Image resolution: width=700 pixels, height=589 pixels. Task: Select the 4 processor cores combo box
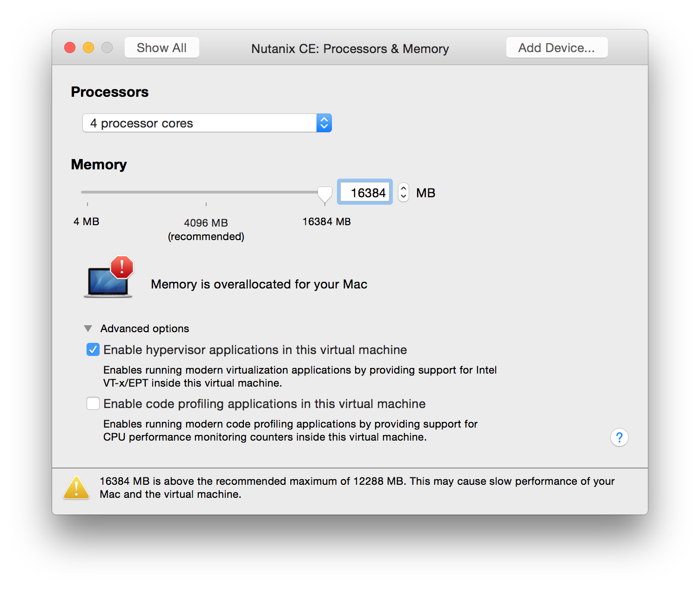pyautogui.click(x=207, y=123)
